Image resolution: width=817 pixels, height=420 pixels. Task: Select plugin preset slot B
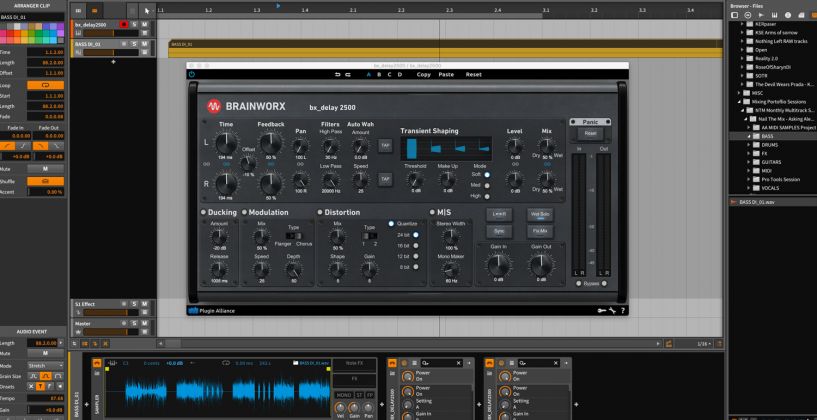[x=379, y=75]
